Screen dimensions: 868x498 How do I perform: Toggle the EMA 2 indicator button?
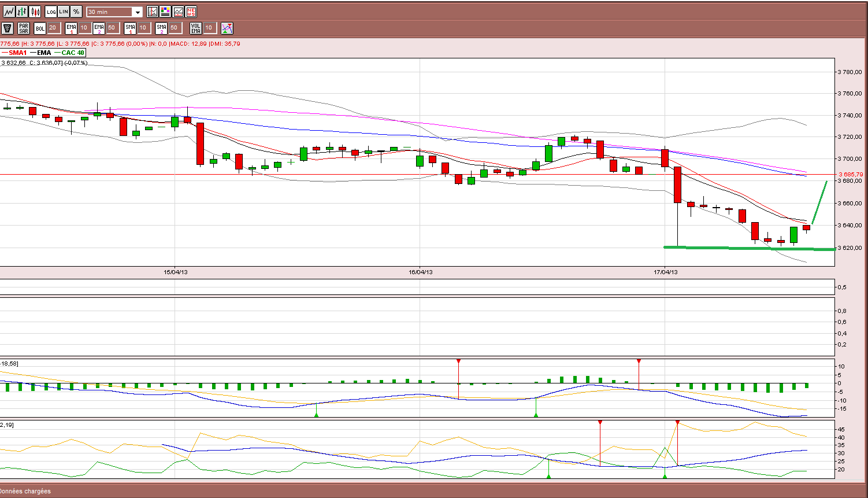(99, 28)
